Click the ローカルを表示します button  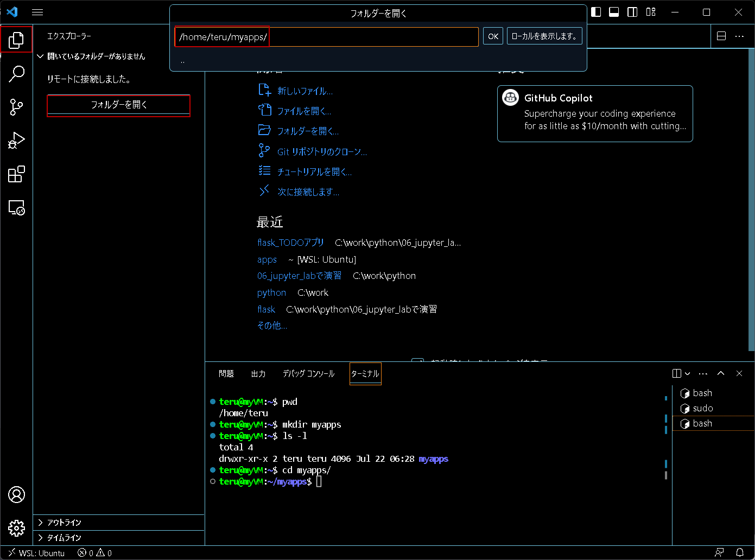544,36
